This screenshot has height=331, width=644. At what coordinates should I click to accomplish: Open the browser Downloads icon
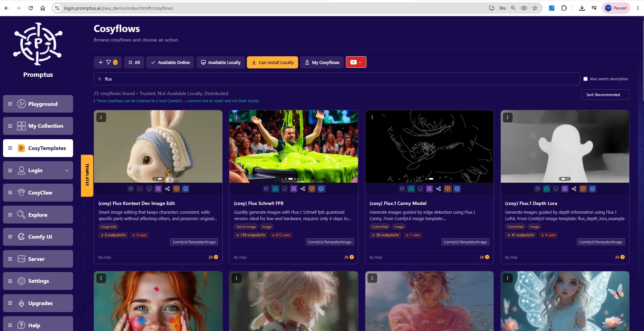point(582,8)
